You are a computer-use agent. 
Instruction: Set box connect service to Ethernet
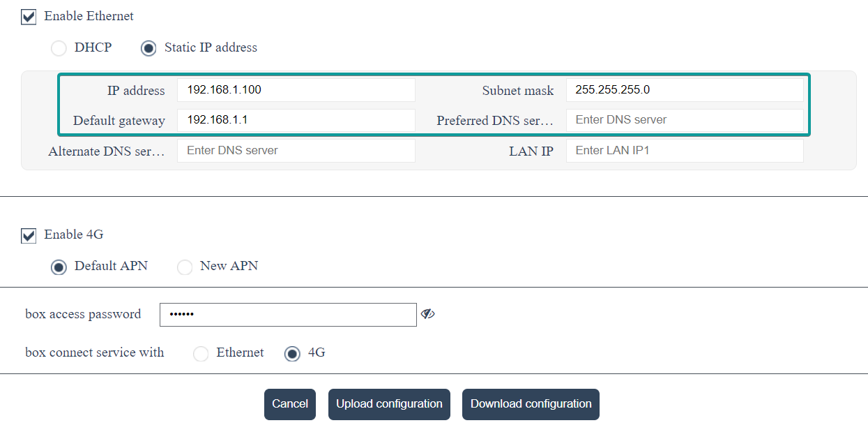coord(201,353)
